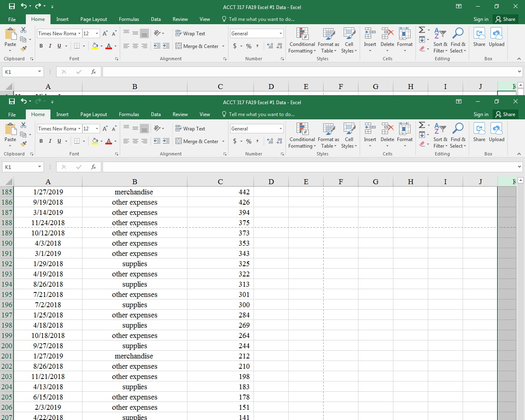Collapse the ribbon in front window
This screenshot has width=525, height=420.
pyautogui.click(x=519, y=154)
